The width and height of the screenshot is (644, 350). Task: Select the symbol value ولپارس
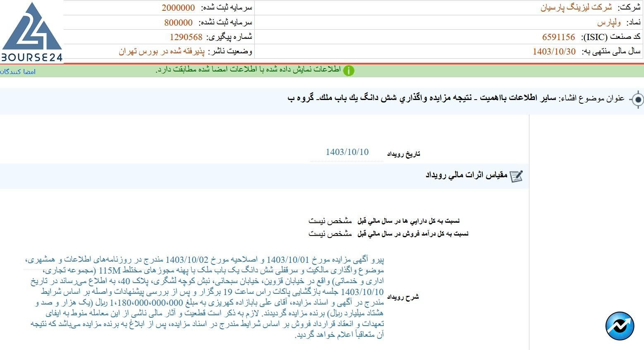pos(609,22)
